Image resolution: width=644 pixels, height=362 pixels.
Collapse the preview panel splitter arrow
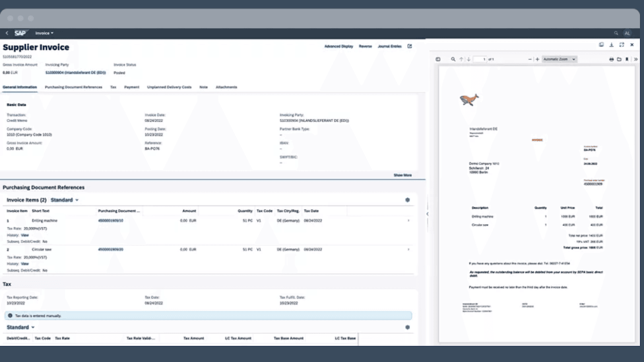[427, 214]
